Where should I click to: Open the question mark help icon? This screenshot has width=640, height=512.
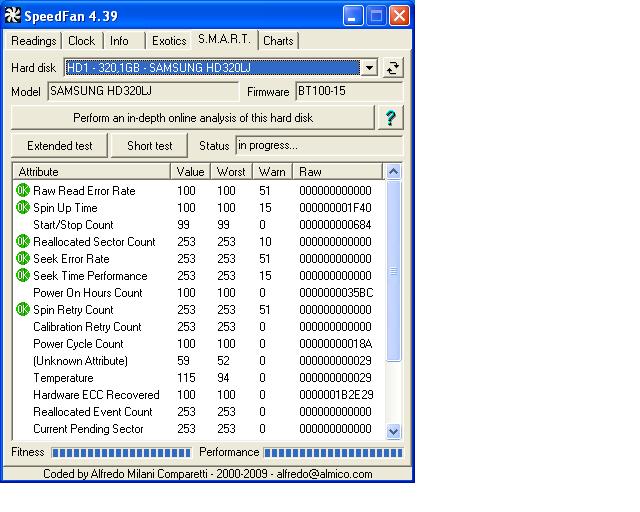point(391,118)
